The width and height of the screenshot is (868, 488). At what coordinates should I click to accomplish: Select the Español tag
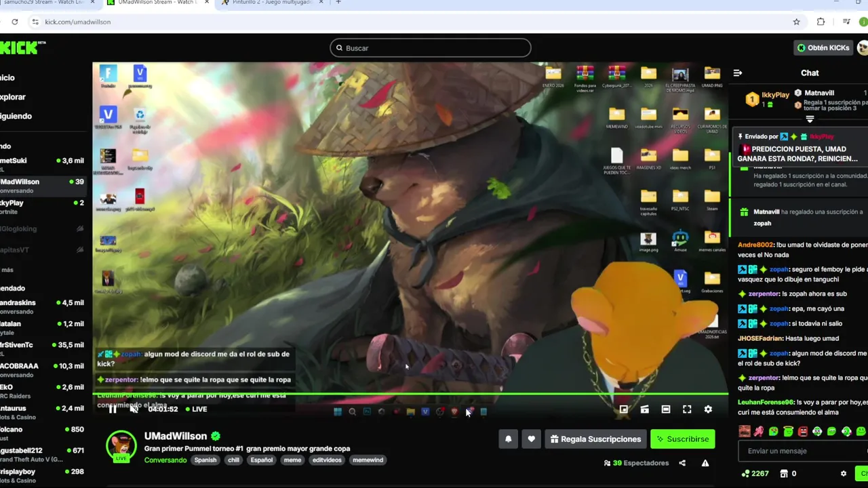coord(262,460)
